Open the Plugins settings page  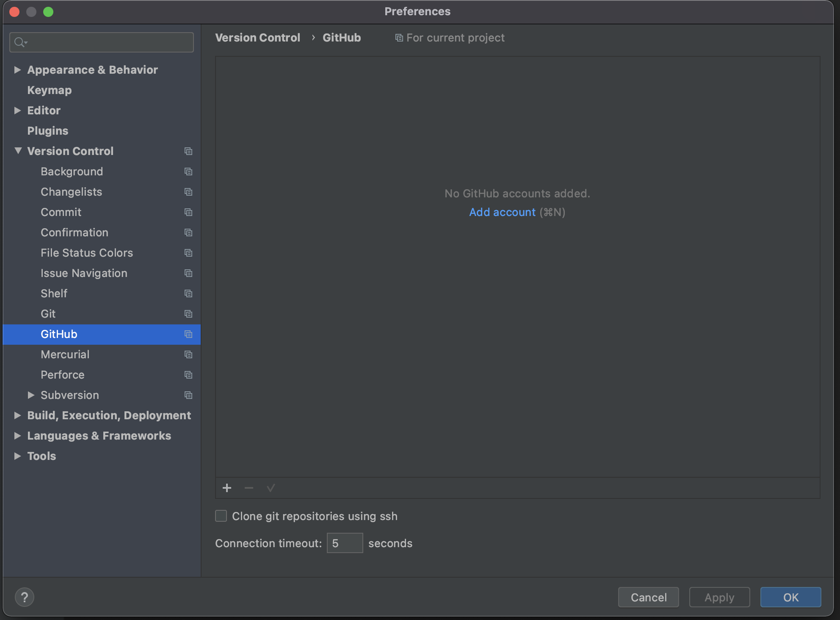47,131
